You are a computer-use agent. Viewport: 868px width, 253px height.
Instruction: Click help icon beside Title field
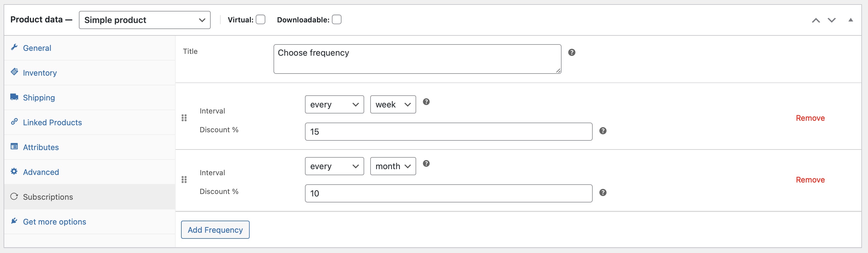tap(572, 52)
